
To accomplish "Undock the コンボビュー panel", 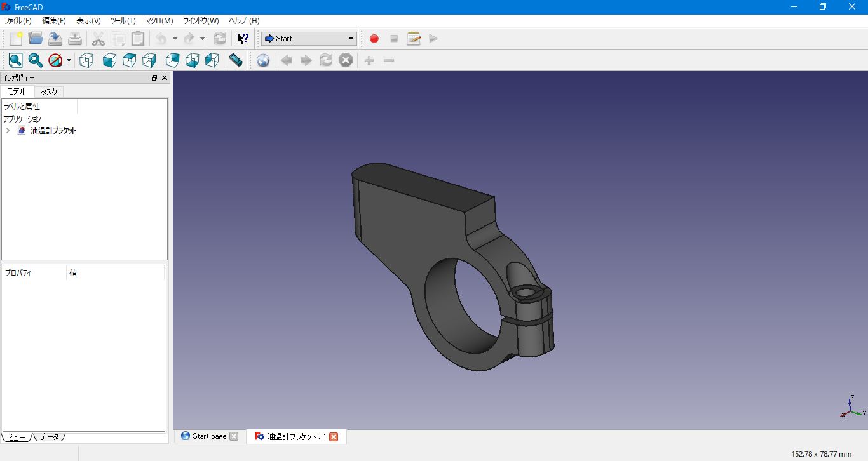I will (x=154, y=78).
